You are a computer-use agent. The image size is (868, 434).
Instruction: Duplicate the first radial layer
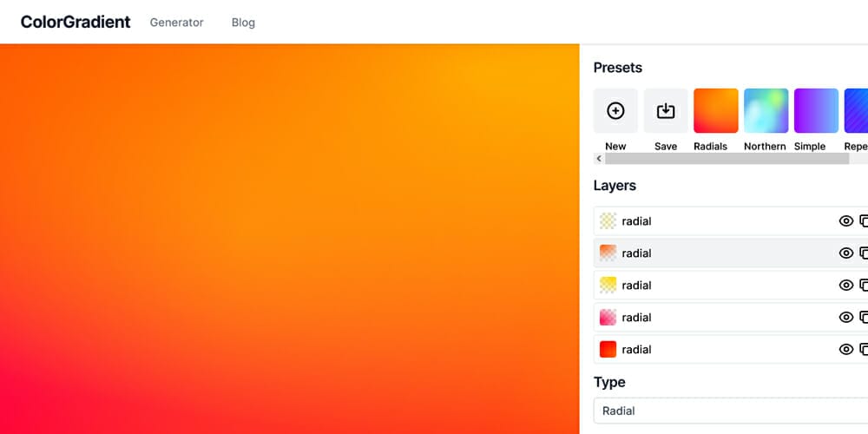tap(864, 221)
